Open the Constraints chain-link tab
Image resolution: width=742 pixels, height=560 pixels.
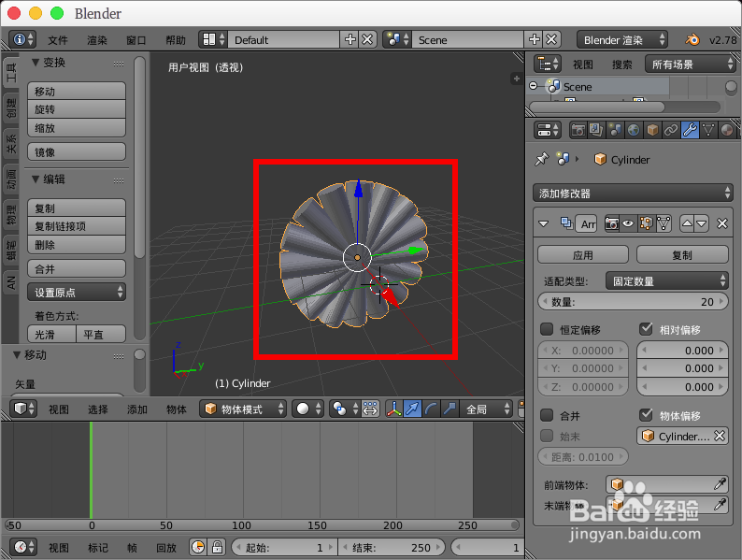671,130
